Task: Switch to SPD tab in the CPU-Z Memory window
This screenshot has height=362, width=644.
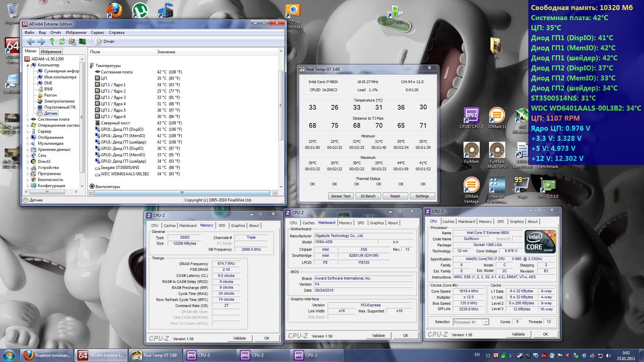Action: pyautogui.click(x=222, y=226)
